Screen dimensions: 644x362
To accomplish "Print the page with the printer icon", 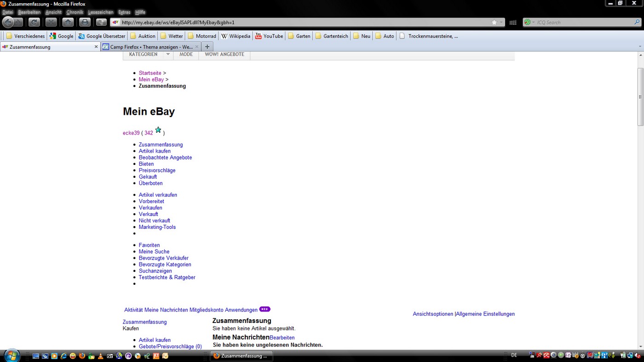I will click(x=85, y=22).
